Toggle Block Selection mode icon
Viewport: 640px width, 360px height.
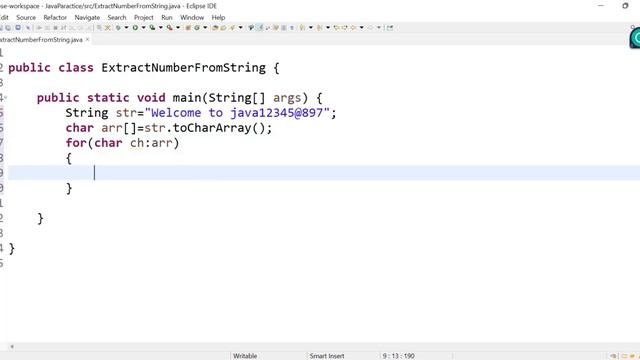[284, 28]
